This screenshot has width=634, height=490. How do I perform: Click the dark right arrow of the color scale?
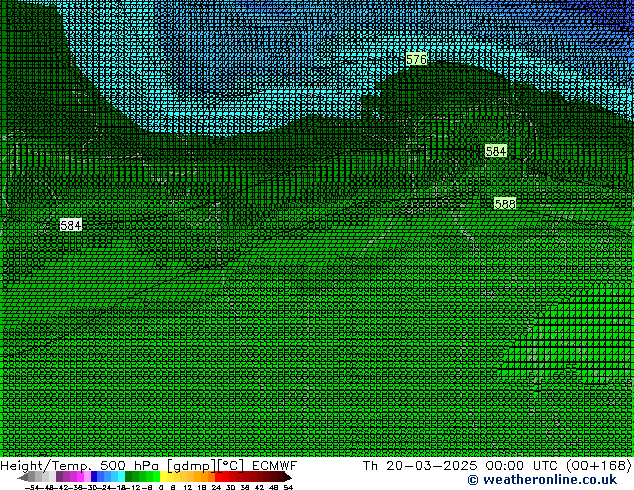[x=288, y=477]
